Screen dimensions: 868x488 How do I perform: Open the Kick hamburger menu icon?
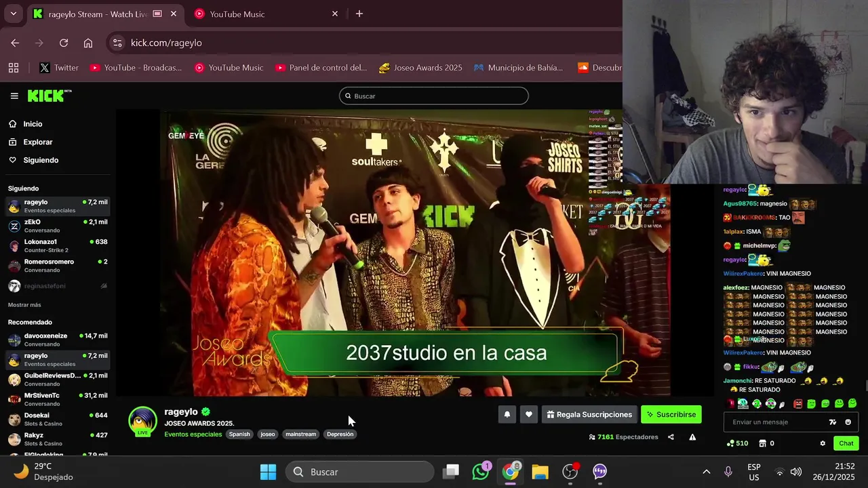(x=14, y=96)
